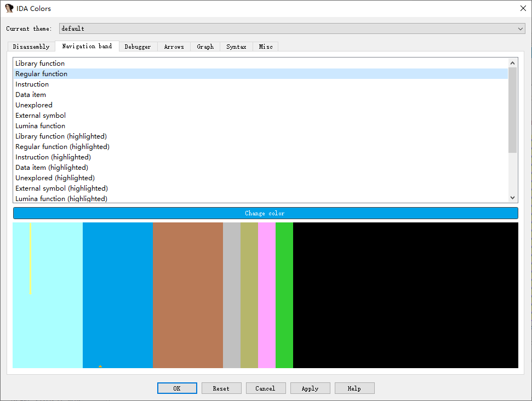Select the 'External symbol' list row
This screenshot has width=532, height=401.
(x=261, y=116)
